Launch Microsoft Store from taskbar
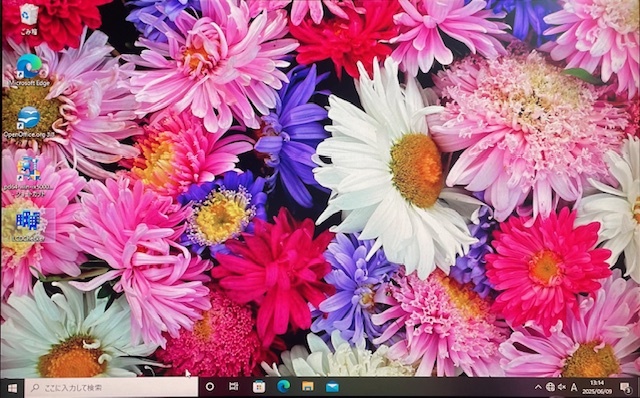 point(259,387)
